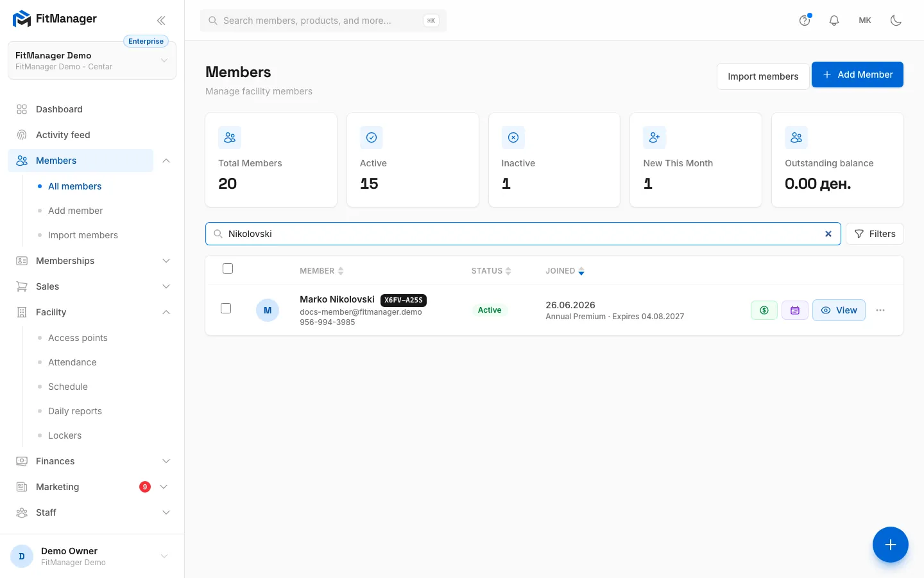Open the Filters button
The width and height of the screenshot is (924, 578).
(x=875, y=234)
